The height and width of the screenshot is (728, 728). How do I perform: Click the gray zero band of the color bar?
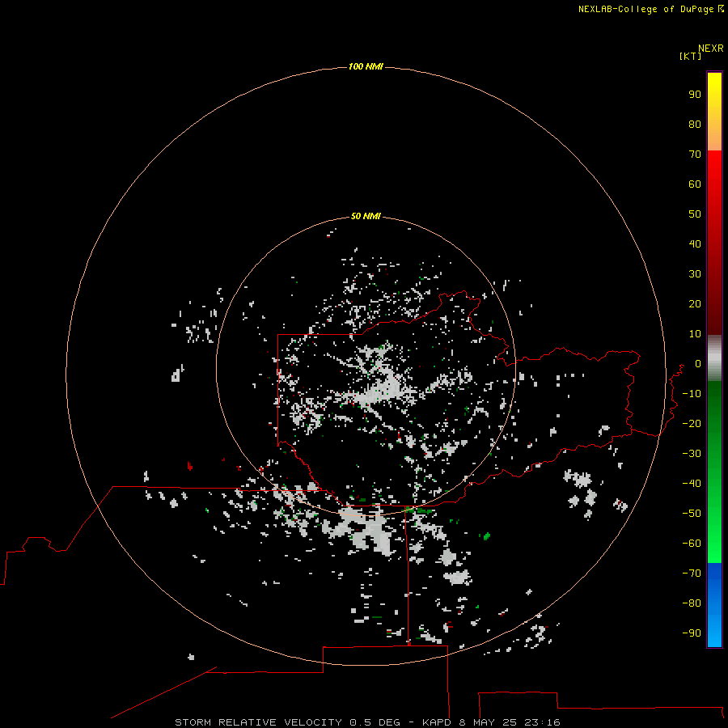click(x=714, y=358)
